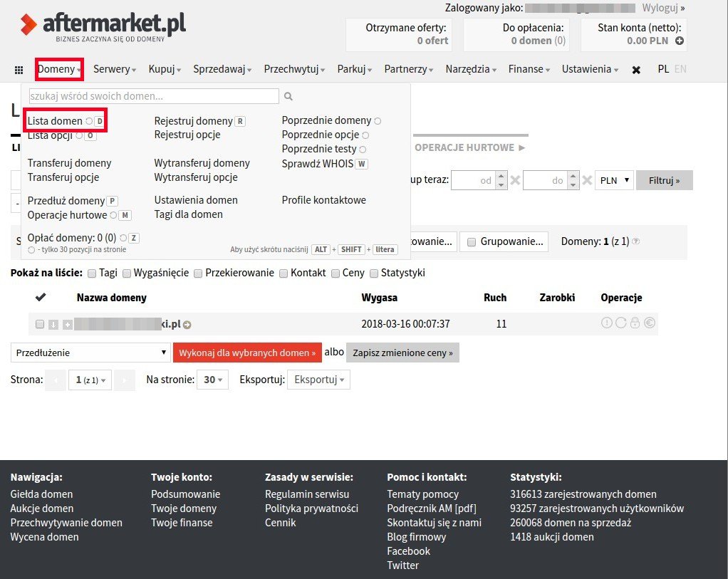Click circle icon next to Lista opcji

(x=79, y=135)
